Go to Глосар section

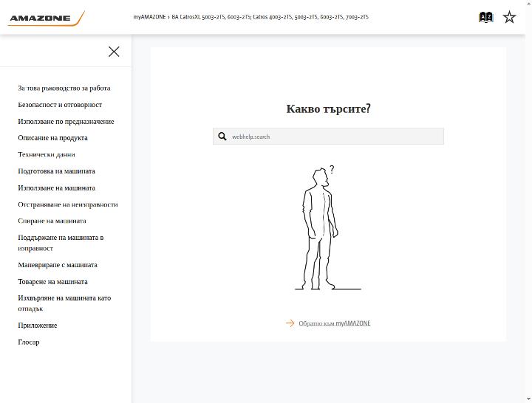(x=29, y=342)
